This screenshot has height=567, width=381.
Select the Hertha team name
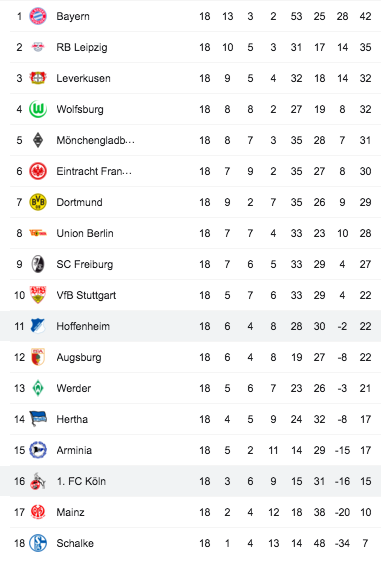(72, 419)
